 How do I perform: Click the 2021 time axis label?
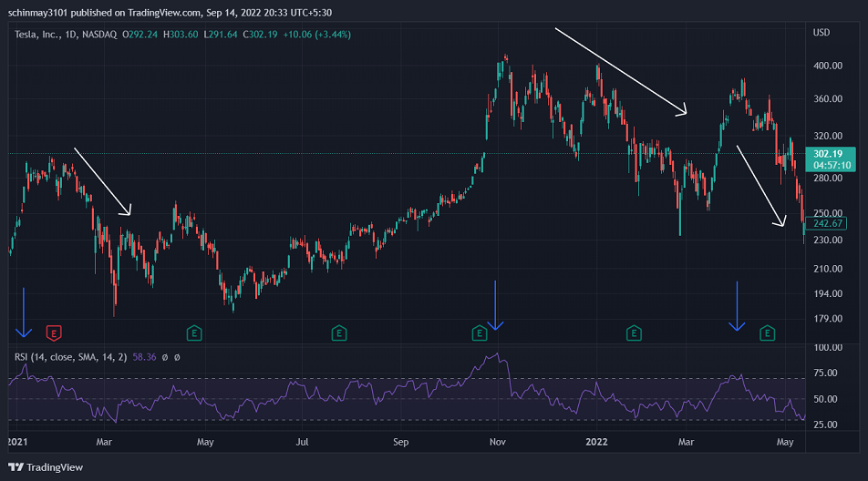pyautogui.click(x=17, y=443)
